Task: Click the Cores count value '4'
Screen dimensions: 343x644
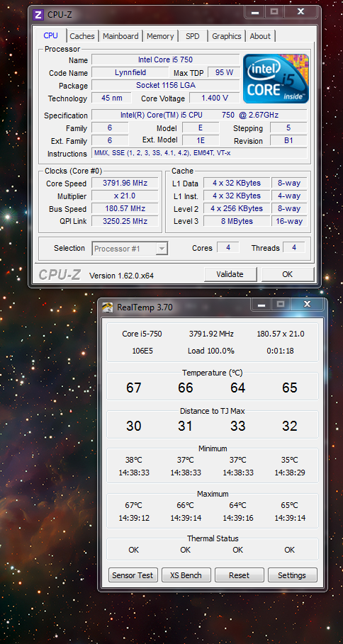Action: tap(228, 248)
